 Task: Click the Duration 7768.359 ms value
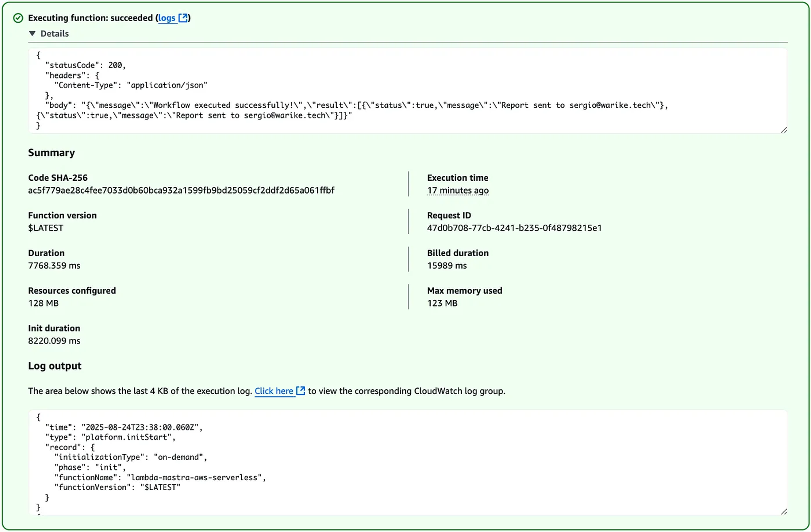tap(54, 266)
